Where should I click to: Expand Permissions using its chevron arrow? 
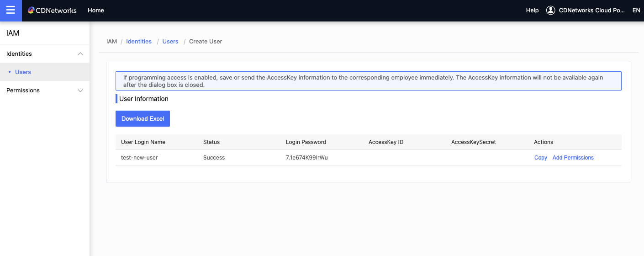80,91
